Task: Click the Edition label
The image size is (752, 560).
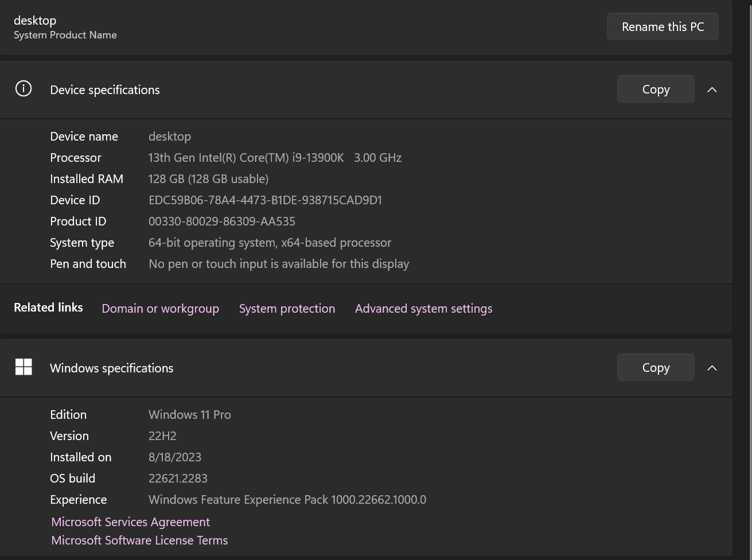Action: (68, 415)
